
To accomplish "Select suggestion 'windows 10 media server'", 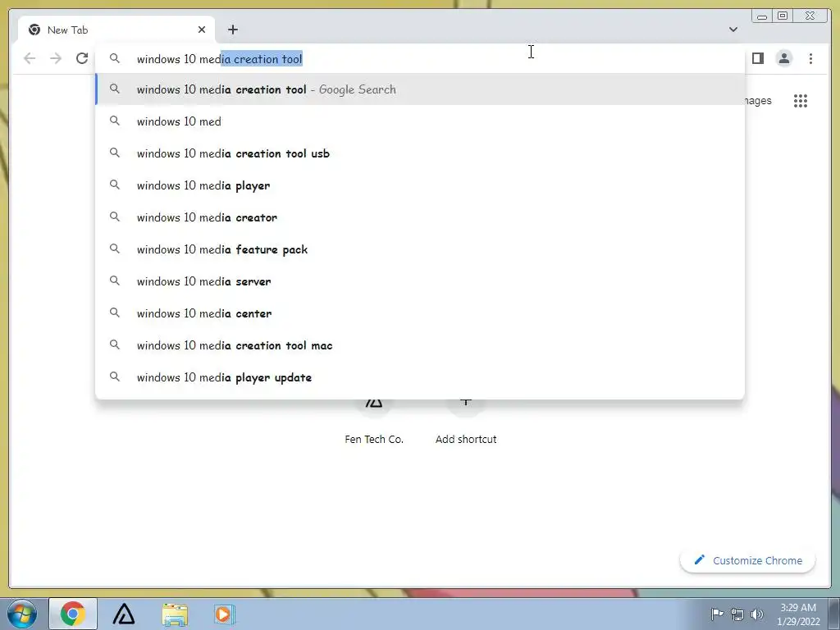I will tap(420, 281).
